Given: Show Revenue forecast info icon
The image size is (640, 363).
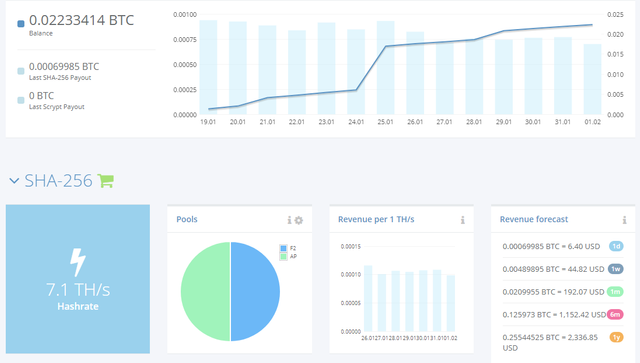Looking at the screenshot, I should (x=624, y=220).
